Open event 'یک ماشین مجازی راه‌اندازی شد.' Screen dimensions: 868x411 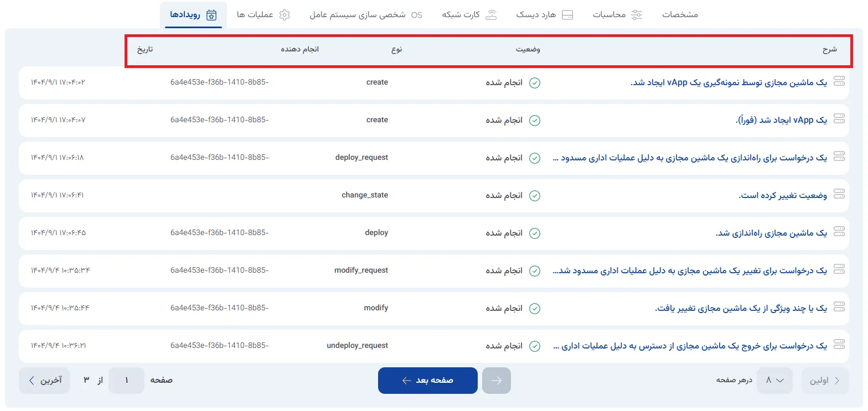[772, 233]
